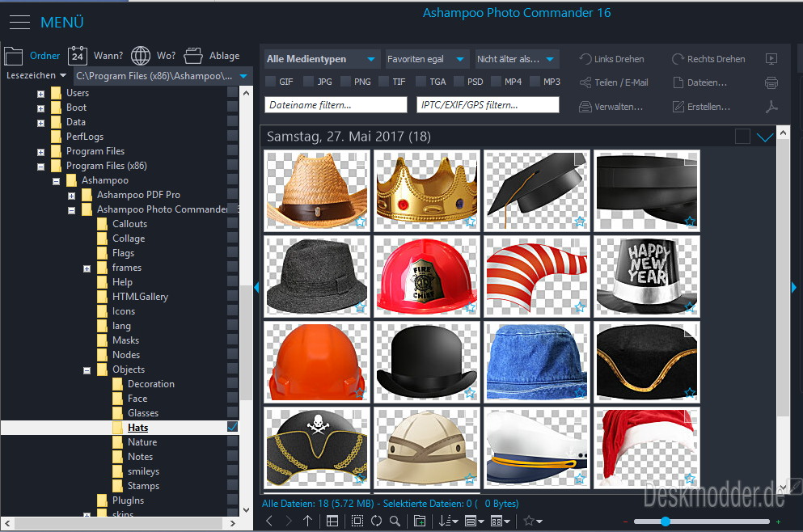This screenshot has height=532, width=803.
Task: Open the sort order dropdown icon
Action: (x=448, y=521)
